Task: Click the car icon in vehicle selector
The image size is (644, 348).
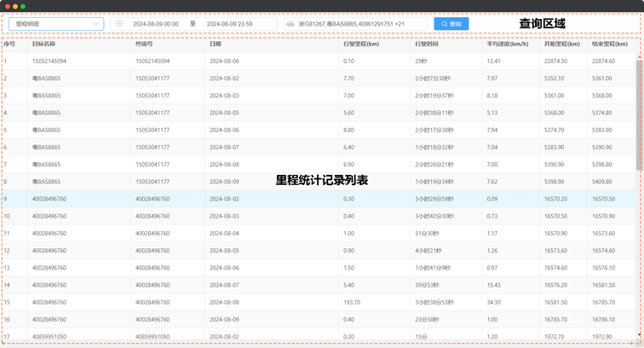Action: pos(290,24)
